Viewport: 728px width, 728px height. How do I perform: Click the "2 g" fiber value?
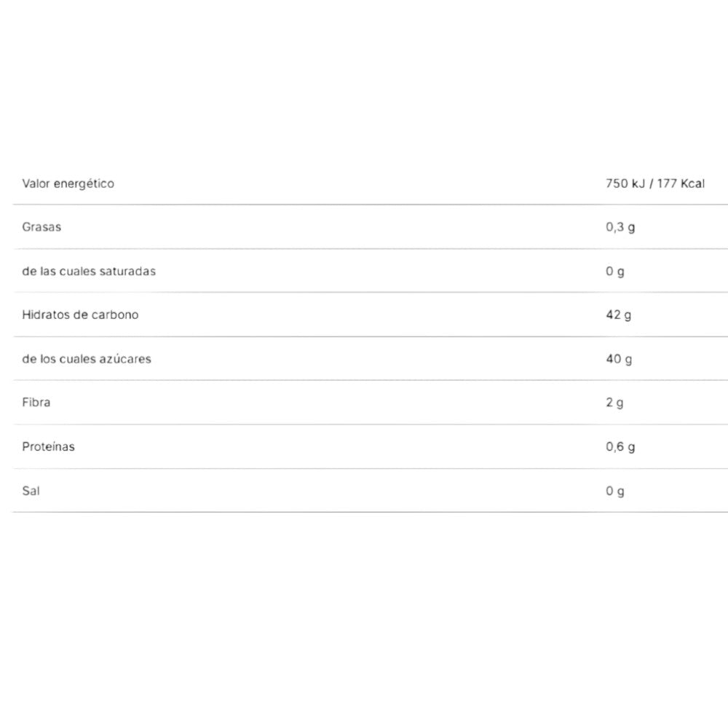click(615, 403)
